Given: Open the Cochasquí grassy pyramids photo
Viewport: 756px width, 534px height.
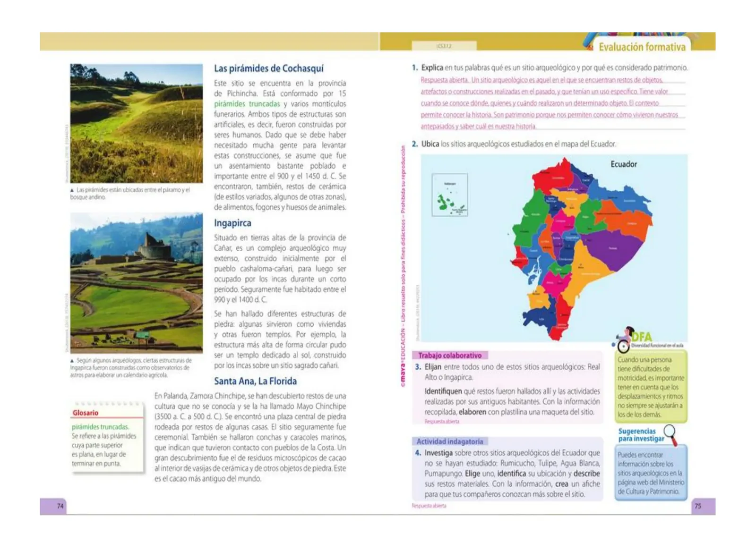Looking at the screenshot, I should pos(137,123).
